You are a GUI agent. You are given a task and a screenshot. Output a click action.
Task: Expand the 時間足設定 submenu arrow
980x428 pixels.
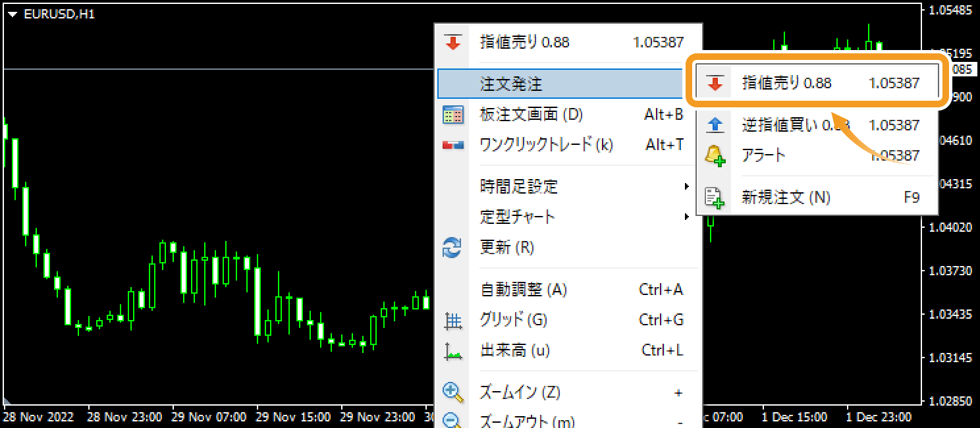pyautogui.click(x=686, y=187)
